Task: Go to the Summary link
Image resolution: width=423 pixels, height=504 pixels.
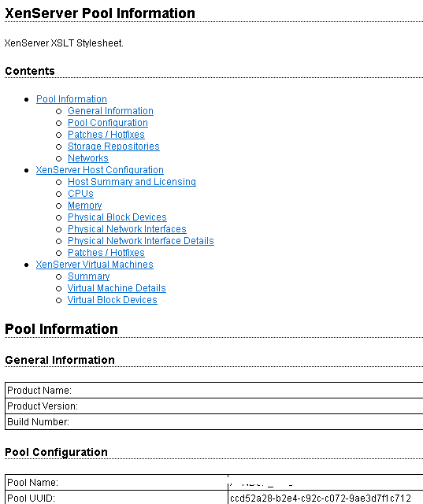Action: tap(89, 276)
